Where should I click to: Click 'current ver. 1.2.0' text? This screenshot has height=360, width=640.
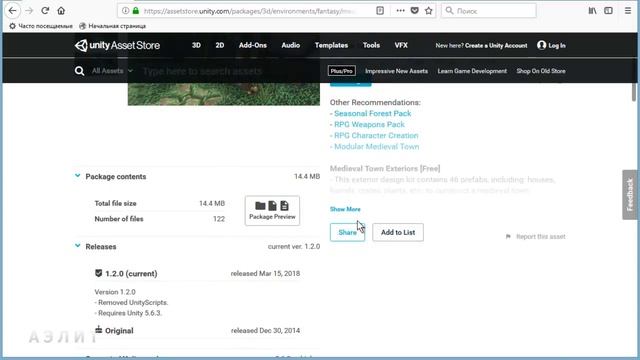coord(294,247)
